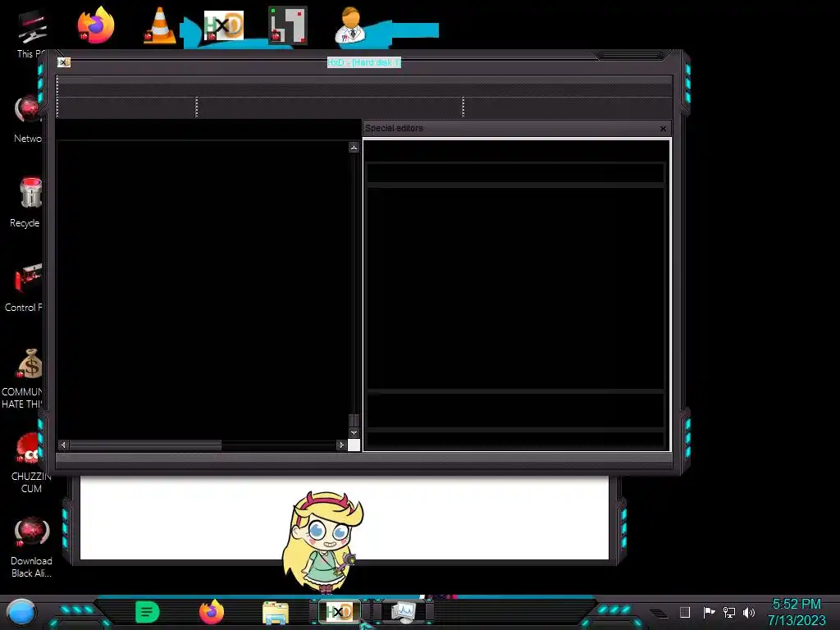Open the VLC media player desktop shortcut
840x630 pixels.
point(160,25)
